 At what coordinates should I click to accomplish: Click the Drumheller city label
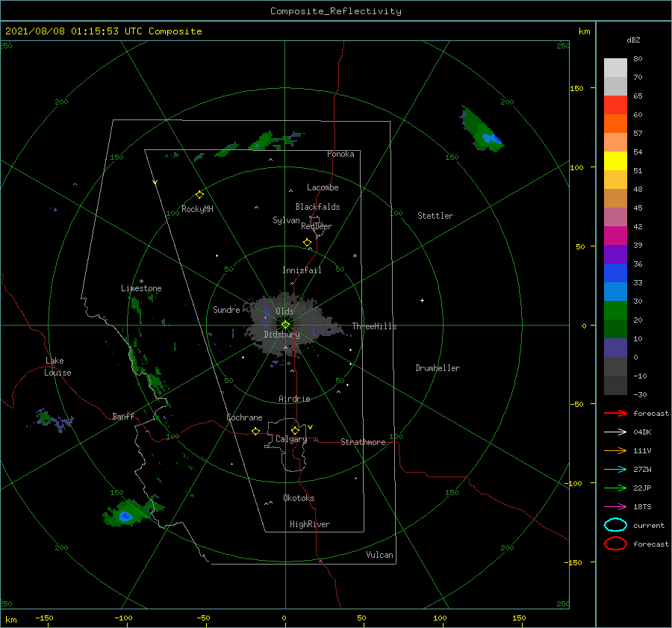pos(438,368)
